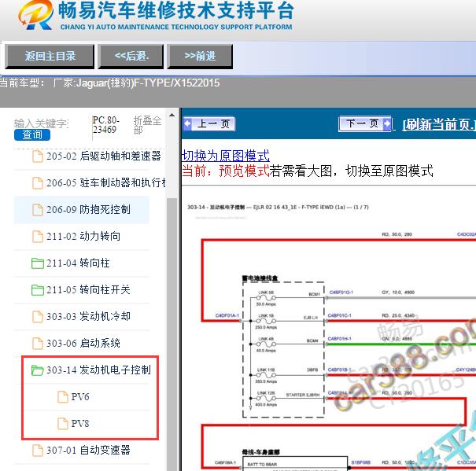Image resolution: width=476 pixels, height=471 pixels.
Task: Click the document icon beside 307-01
Action: tap(38, 450)
